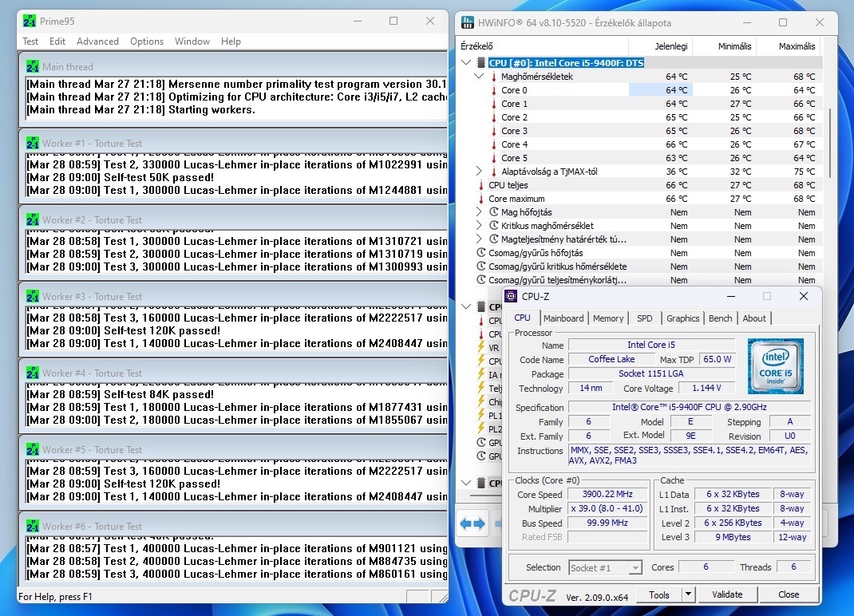Click the Intel Core i5 logo in CPU-Z
This screenshot has height=616, width=854.
click(776, 366)
